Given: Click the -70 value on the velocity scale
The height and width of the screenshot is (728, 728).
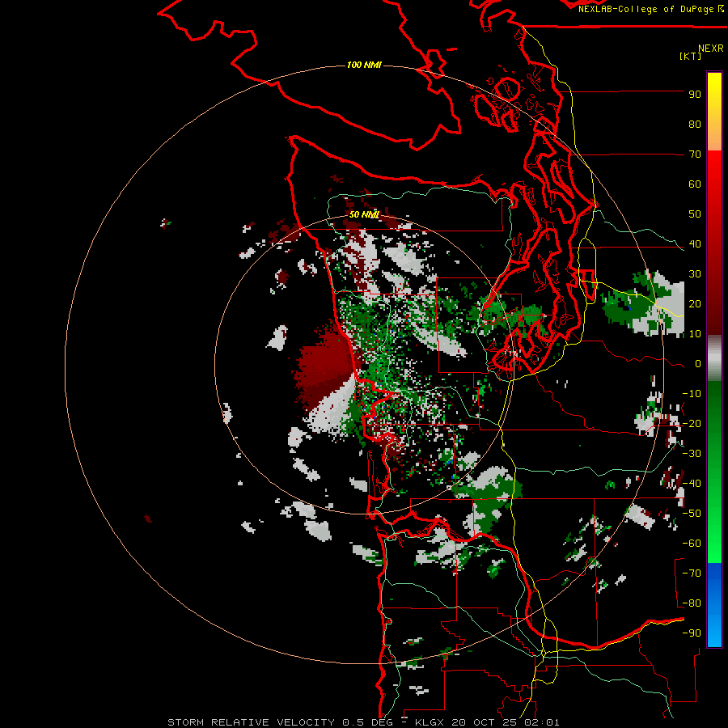Looking at the screenshot, I should pos(692,574).
